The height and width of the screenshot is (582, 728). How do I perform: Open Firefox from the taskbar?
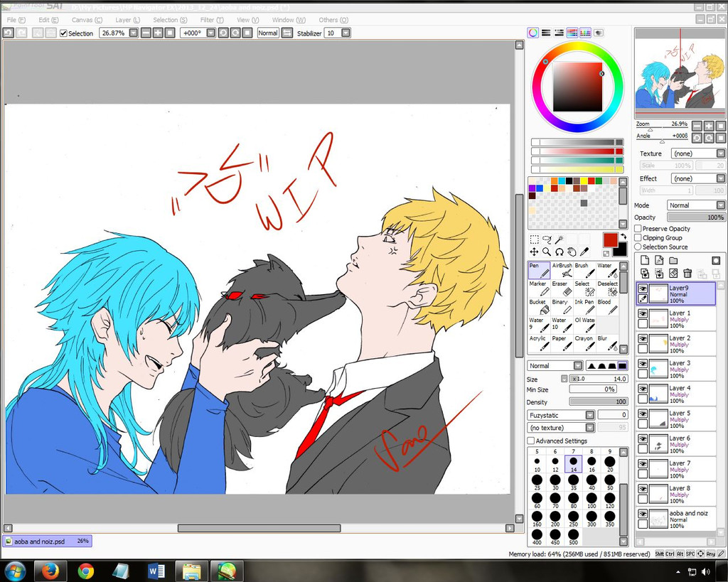pyautogui.click(x=50, y=571)
